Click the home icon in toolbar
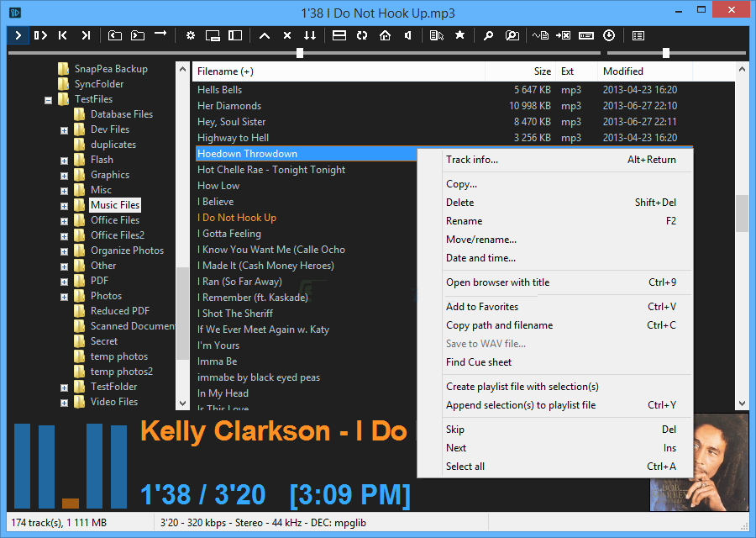The height and width of the screenshot is (538, 756). (385, 35)
